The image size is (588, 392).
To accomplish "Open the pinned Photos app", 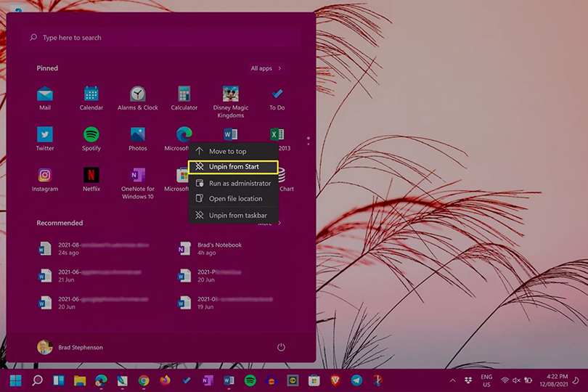I will [x=138, y=139].
